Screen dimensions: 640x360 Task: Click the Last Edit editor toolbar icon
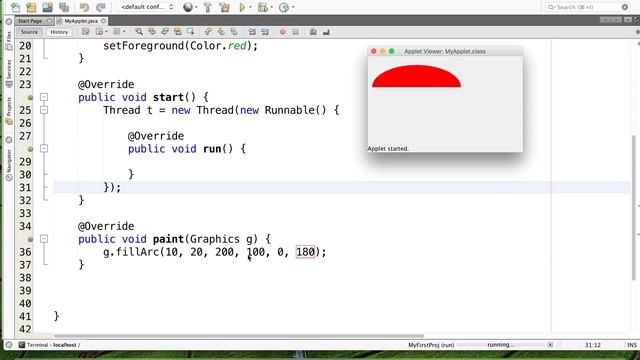pyautogui.click(x=85, y=31)
